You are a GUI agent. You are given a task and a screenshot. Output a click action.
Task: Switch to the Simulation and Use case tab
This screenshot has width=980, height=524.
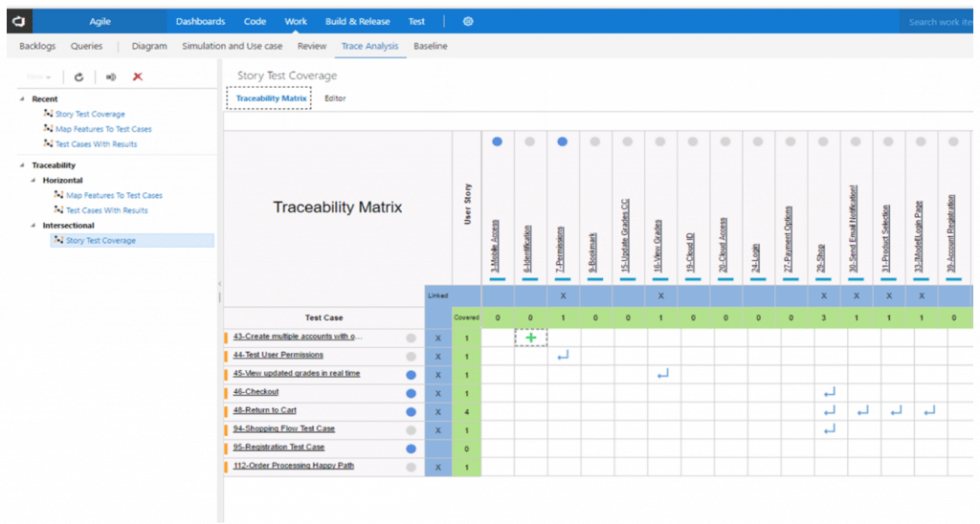click(232, 46)
